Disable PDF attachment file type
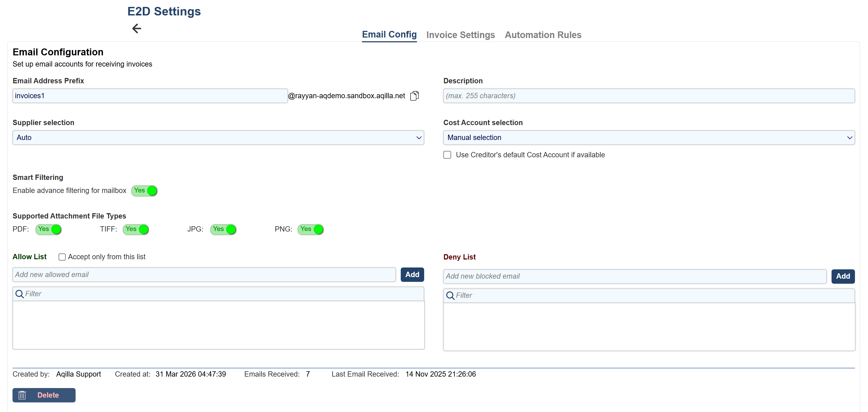Screen dimensions: 868x412 [x=48, y=229]
